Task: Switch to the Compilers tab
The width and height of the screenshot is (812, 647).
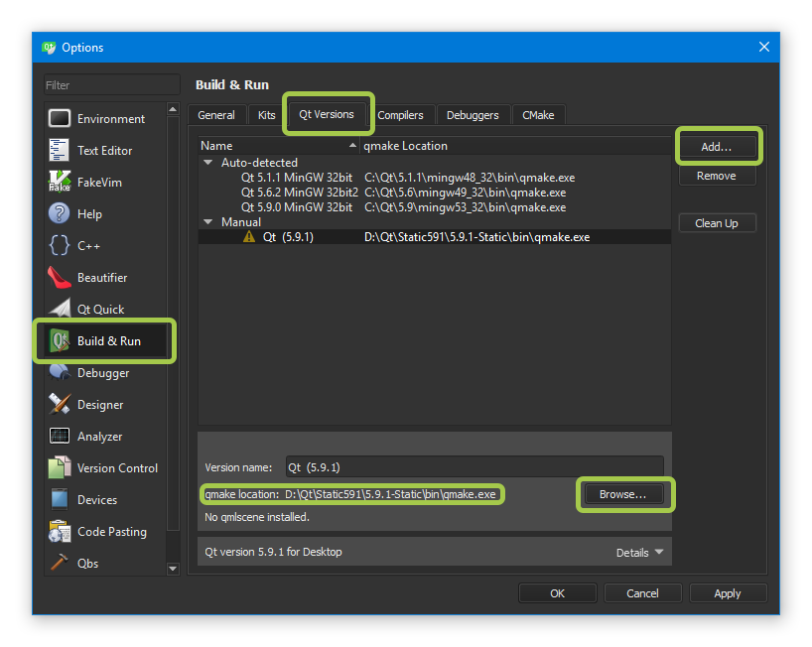Action: 400,115
